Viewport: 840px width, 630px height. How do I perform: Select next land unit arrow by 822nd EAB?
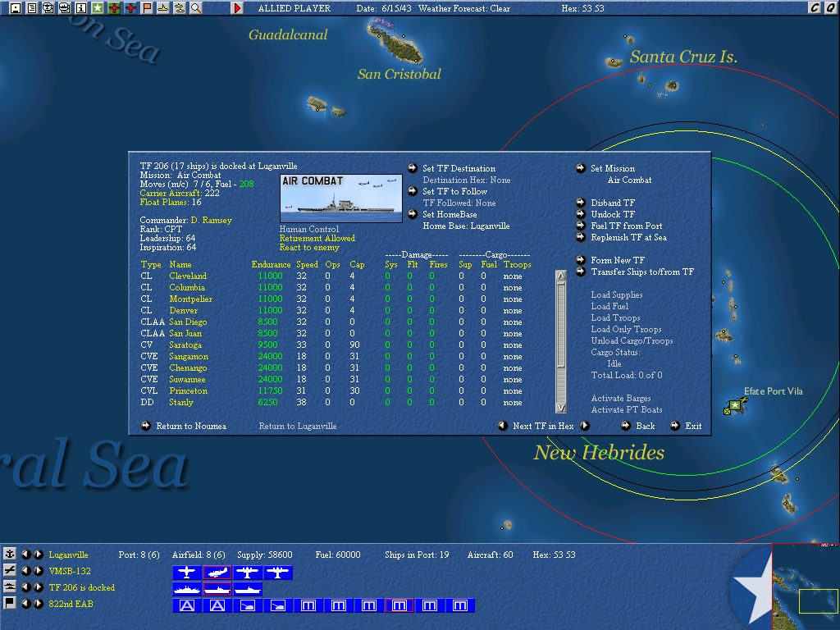tap(38, 603)
